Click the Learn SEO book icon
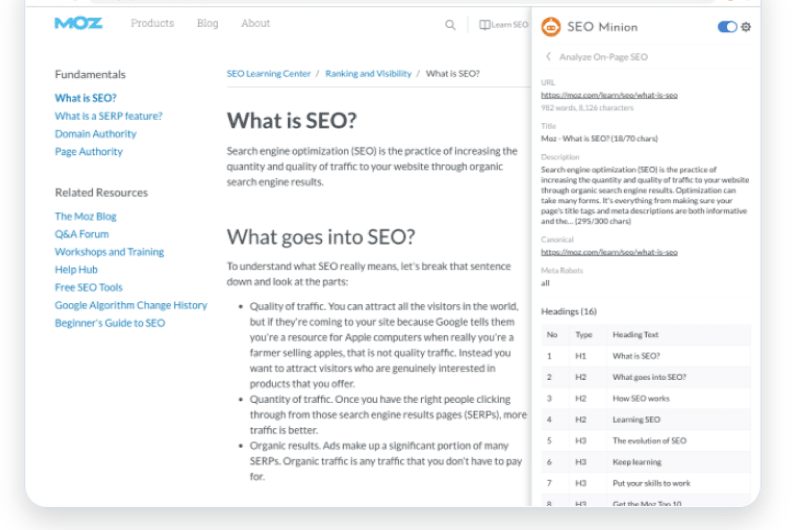The height and width of the screenshot is (530, 800). click(x=485, y=24)
